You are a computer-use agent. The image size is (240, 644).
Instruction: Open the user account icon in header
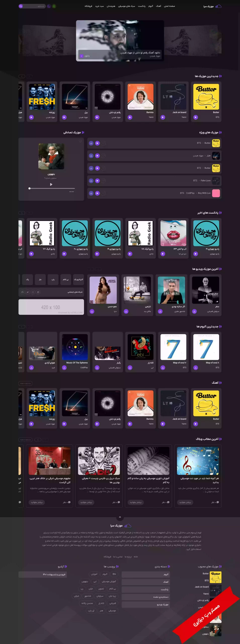click(x=54, y=6)
